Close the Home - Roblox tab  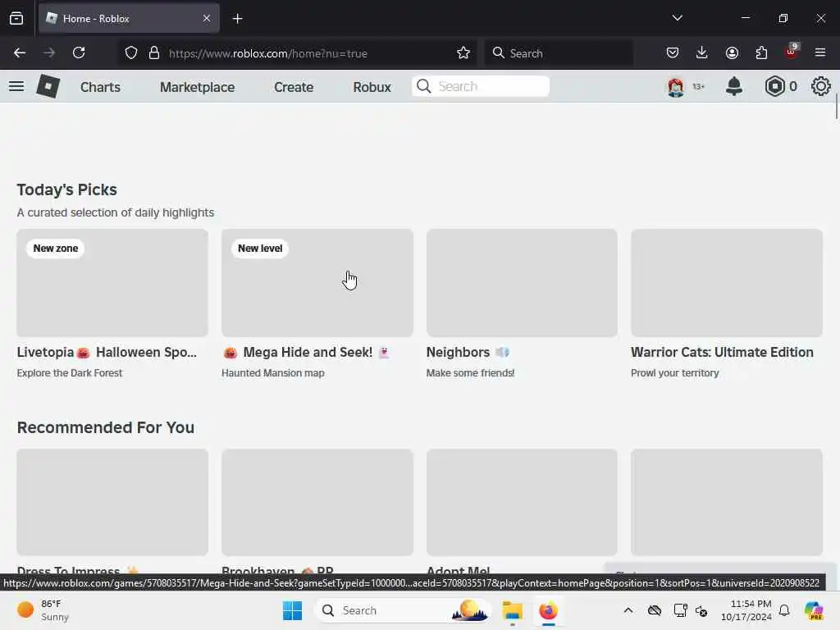pyautogui.click(x=207, y=18)
